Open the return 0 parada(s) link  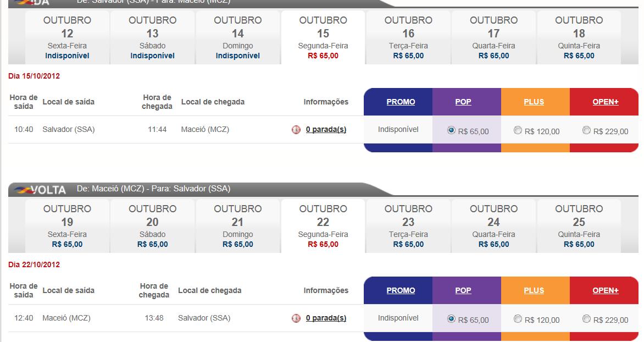tap(326, 318)
